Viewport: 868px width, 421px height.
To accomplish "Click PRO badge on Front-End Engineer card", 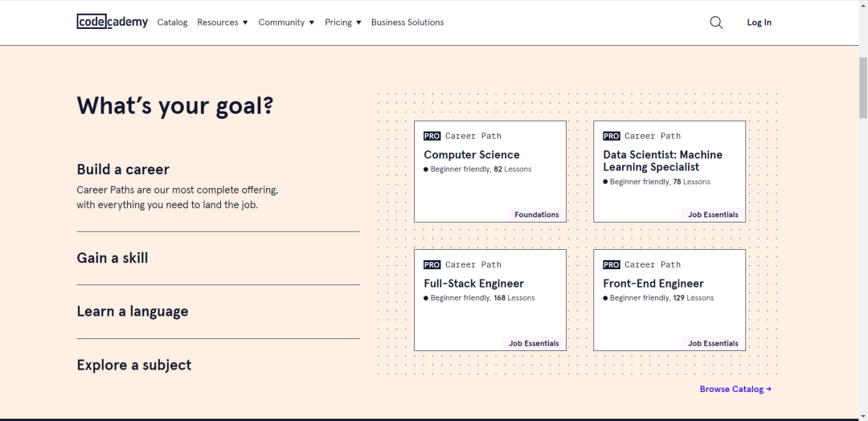I will pos(612,264).
